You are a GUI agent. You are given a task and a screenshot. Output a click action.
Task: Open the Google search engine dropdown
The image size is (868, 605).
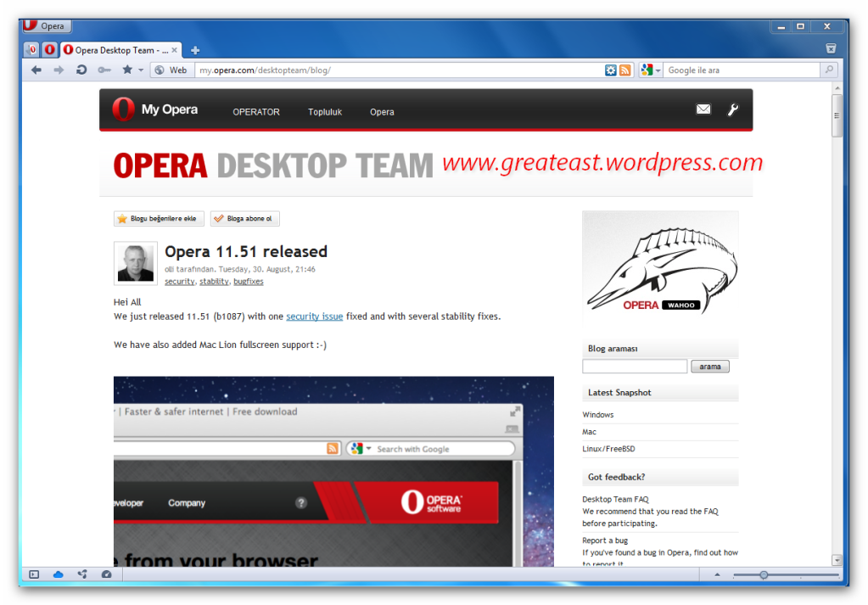point(651,70)
